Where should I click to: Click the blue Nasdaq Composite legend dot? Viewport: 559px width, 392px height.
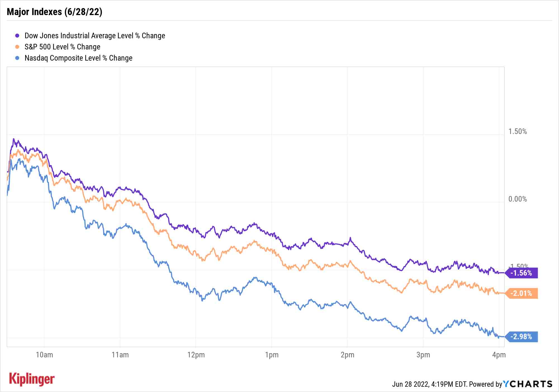point(17,58)
